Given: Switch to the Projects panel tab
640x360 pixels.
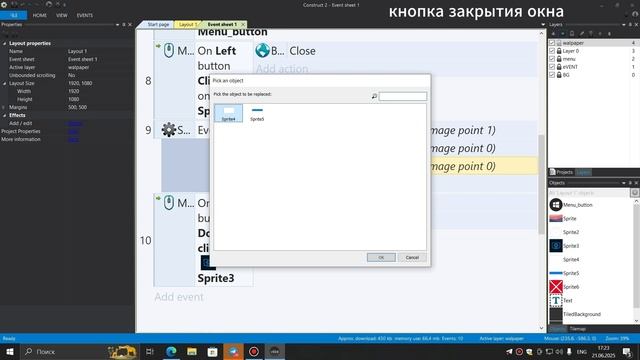Looking at the screenshot, I should [561, 172].
